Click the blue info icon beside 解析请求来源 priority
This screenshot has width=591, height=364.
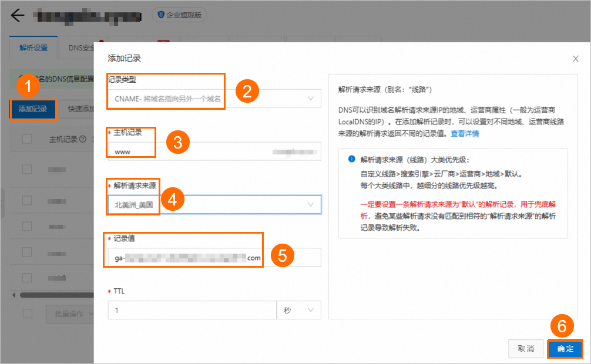tap(352, 159)
